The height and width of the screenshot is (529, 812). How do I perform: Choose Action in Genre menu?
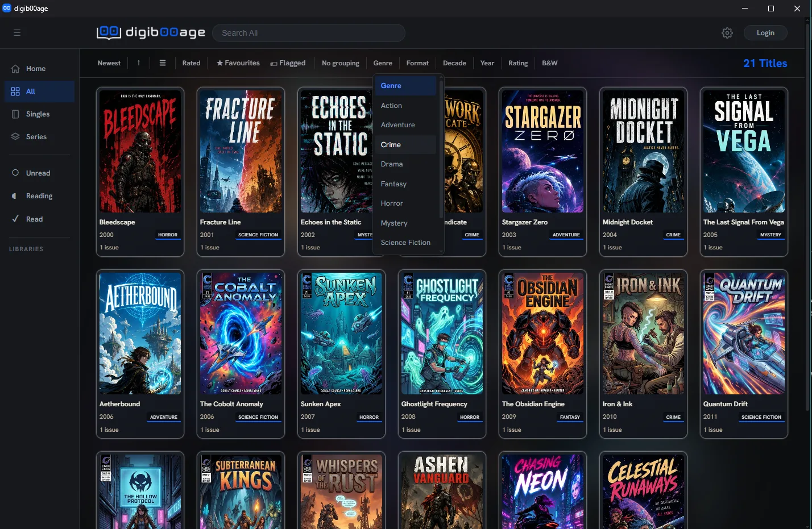point(405,106)
